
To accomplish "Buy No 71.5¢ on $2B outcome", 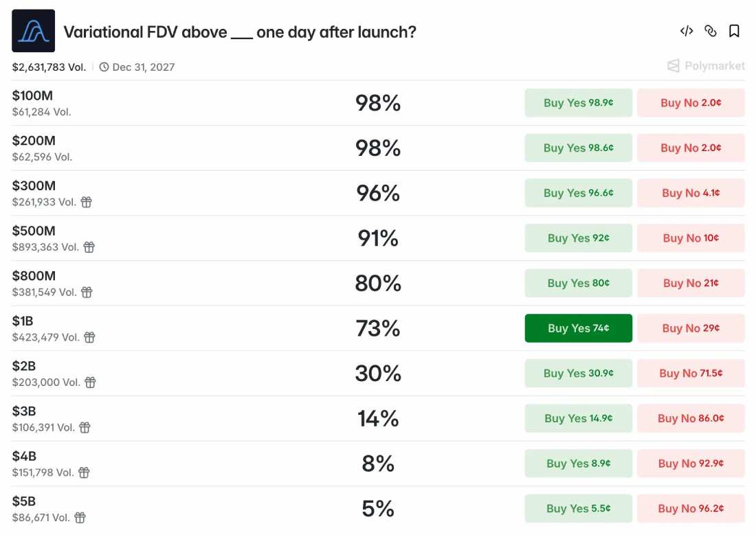I will click(691, 374).
